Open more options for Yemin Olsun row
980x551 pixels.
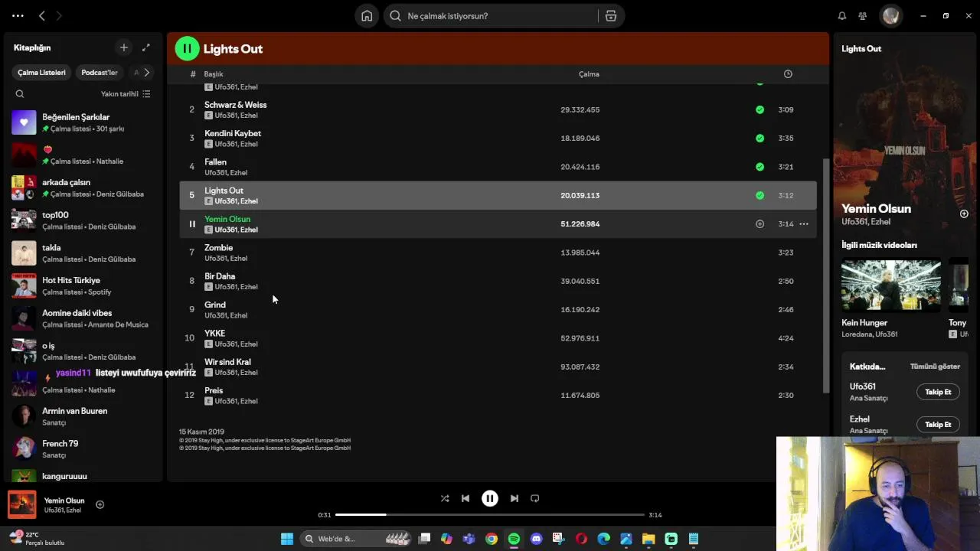click(804, 224)
